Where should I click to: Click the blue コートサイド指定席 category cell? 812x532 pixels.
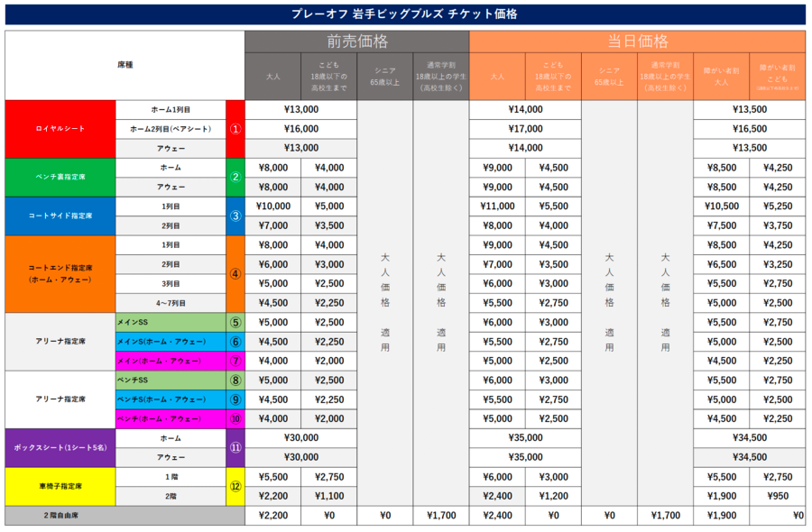pos(60,216)
